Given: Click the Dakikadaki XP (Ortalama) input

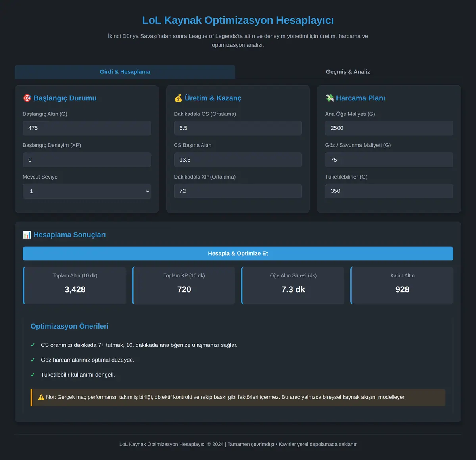Looking at the screenshot, I should 238,191.
